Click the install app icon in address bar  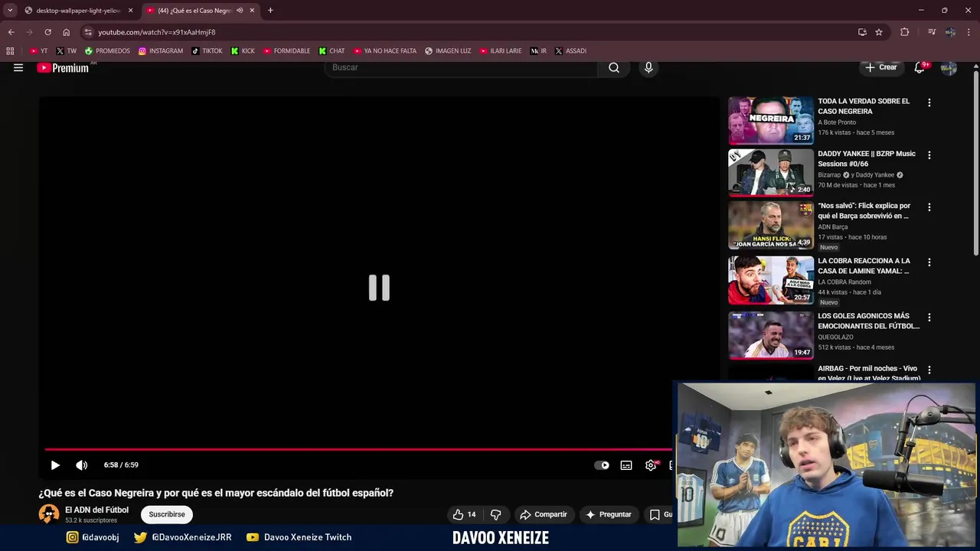coord(862,32)
